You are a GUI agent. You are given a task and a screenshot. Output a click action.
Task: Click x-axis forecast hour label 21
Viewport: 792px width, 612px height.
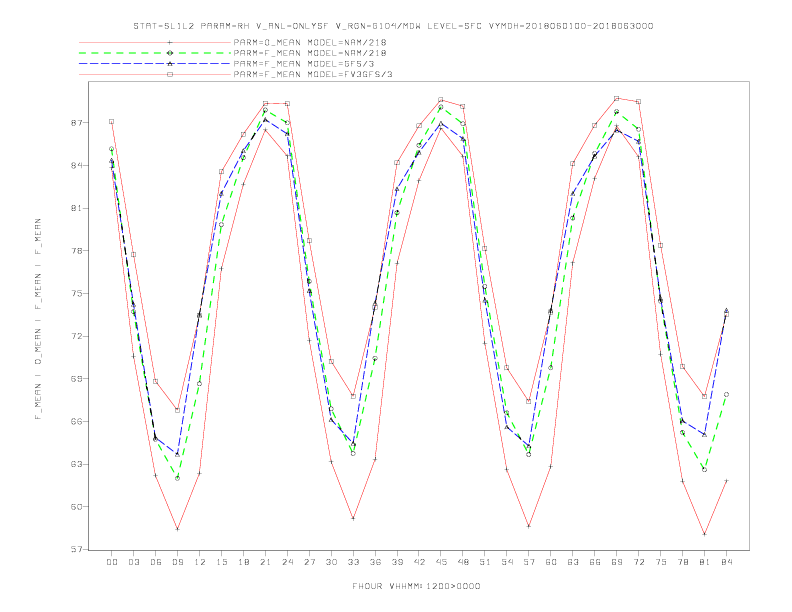coord(265,562)
